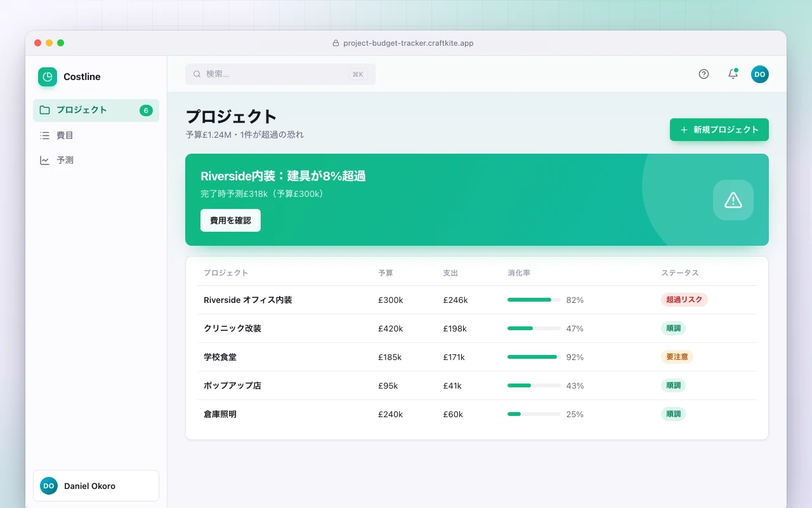Image resolution: width=812 pixels, height=508 pixels.
Task: Click the 新規プロジェクト button
Action: 719,130
